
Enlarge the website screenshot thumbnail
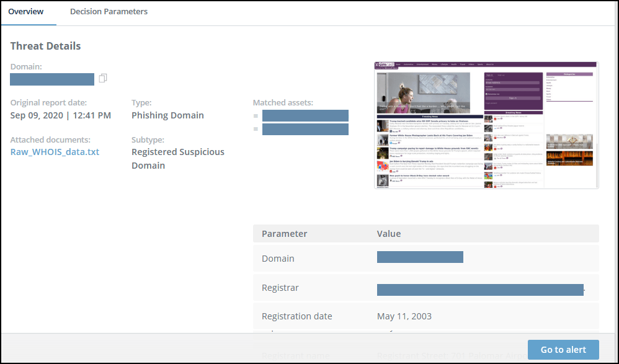click(x=486, y=125)
